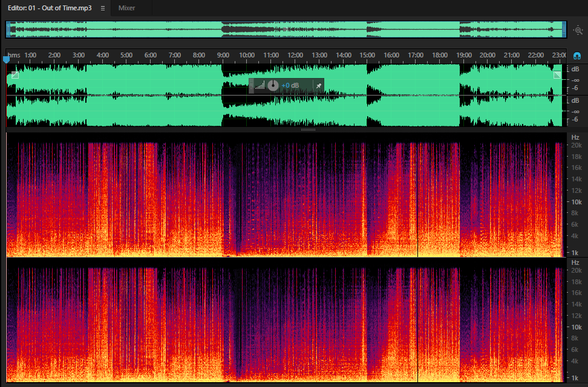
Task: Click the Hz label of lower spectrogram scale
Action: pyautogui.click(x=575, y=262)
